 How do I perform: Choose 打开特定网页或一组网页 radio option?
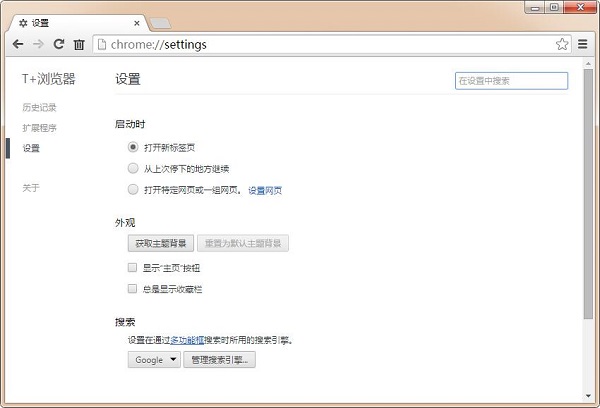(x=133, y=189)
